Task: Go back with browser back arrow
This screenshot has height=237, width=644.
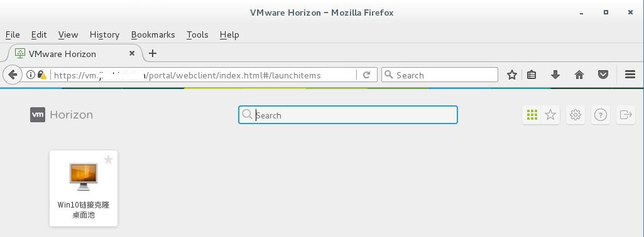Action: [x=13, y=75]
